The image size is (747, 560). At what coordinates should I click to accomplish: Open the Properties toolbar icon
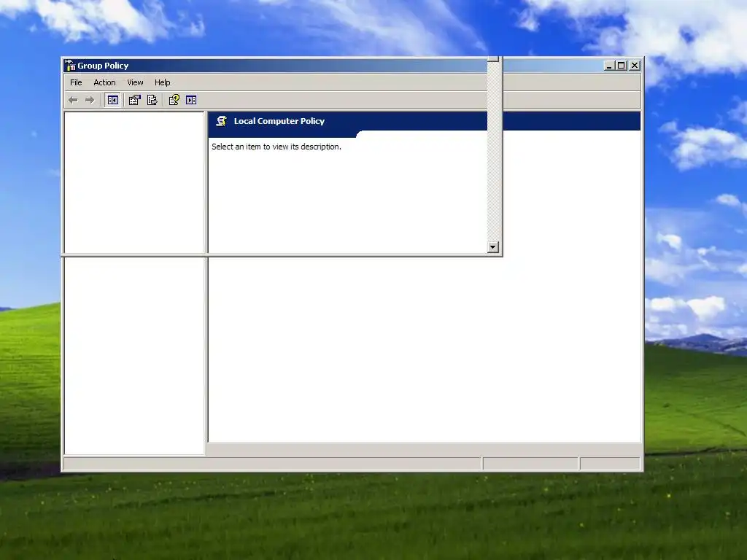tap(135, 100)
